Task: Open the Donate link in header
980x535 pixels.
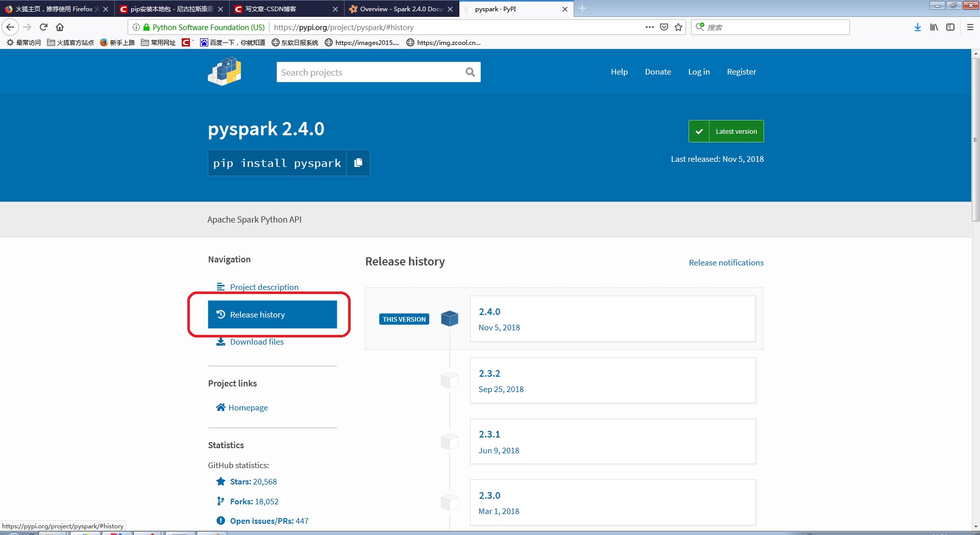Action: (x=658, y=72)
